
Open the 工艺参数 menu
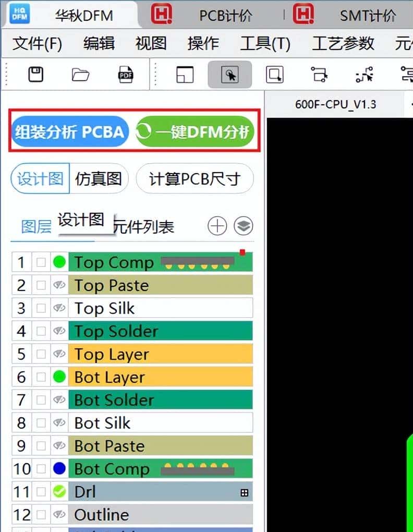(343, 43)
